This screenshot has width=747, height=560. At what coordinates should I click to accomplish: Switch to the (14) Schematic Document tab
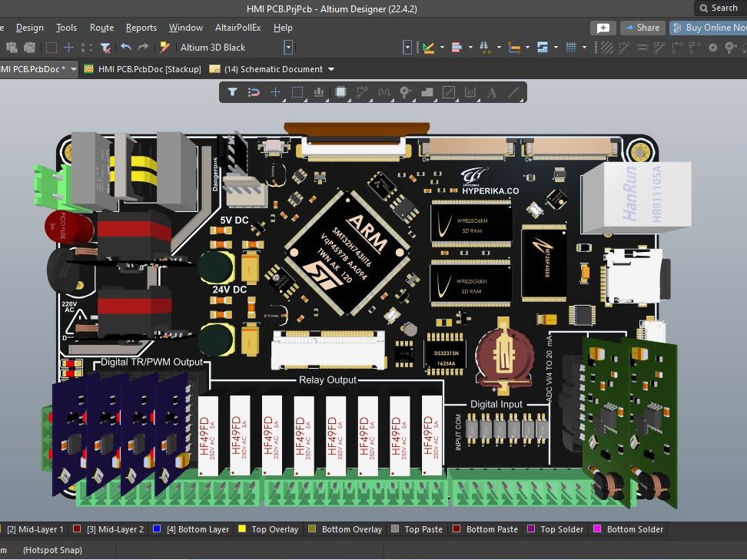(x=273, y=69)
